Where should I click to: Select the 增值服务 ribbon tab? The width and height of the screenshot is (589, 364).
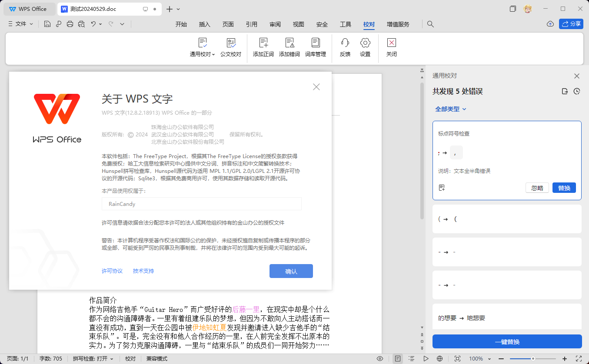[x=398, y=24]
